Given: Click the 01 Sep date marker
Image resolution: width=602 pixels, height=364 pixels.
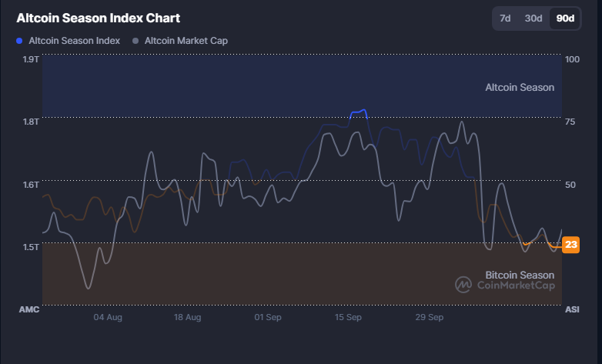Looking at the screenshot, I should point(269,317).
